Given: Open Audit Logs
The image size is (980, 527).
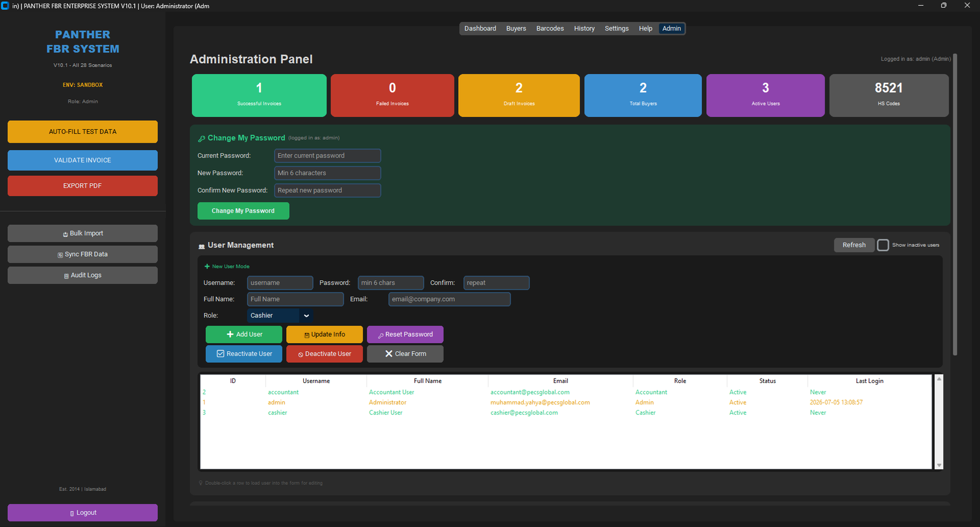Looking at the screenshot, I should [83, 275].
